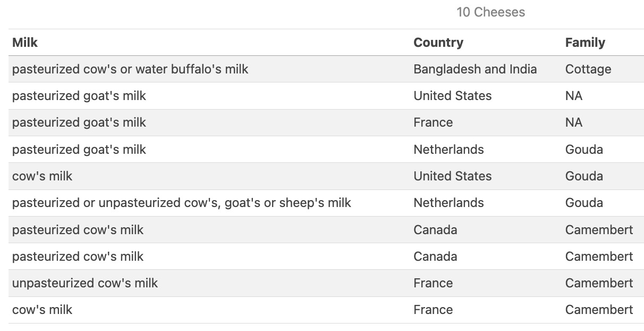This screenshot has width=644, height=331.
Task: Click Netherlands in pasteurized goat's milk row
Action: coord(448,150)
